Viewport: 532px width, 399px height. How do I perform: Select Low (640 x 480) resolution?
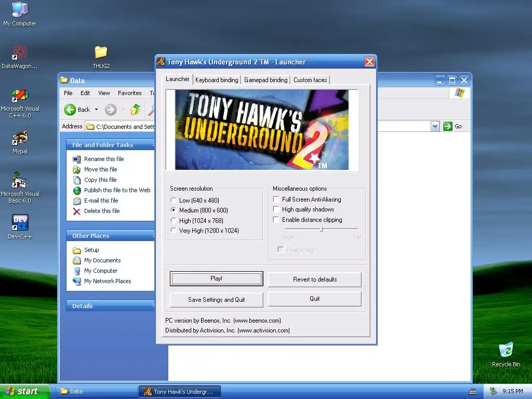[x=174, y=200]
